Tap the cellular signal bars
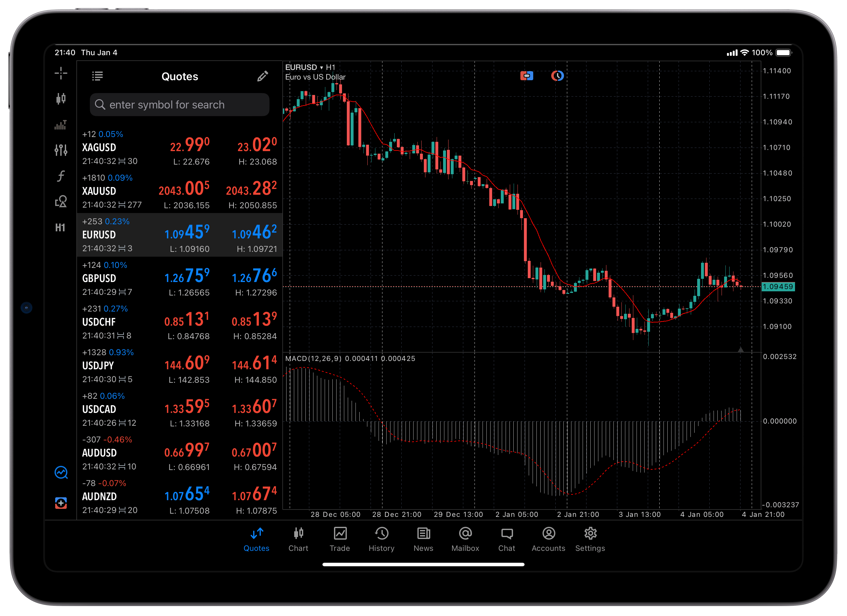847x616 pixels. (732, 53)
